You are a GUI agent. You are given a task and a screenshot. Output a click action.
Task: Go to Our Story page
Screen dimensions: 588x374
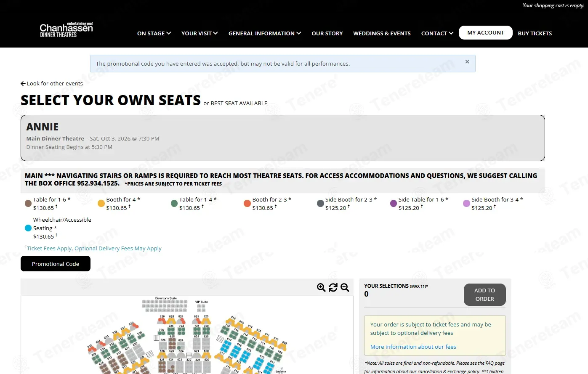[x=327, y=33]
